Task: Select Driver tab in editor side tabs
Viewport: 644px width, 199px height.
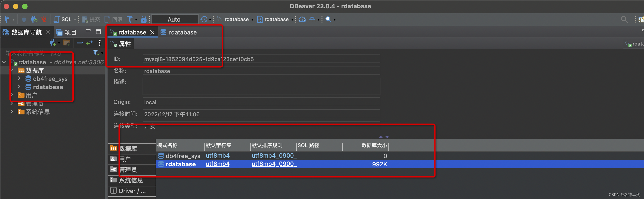Action: tap(132, 191)
